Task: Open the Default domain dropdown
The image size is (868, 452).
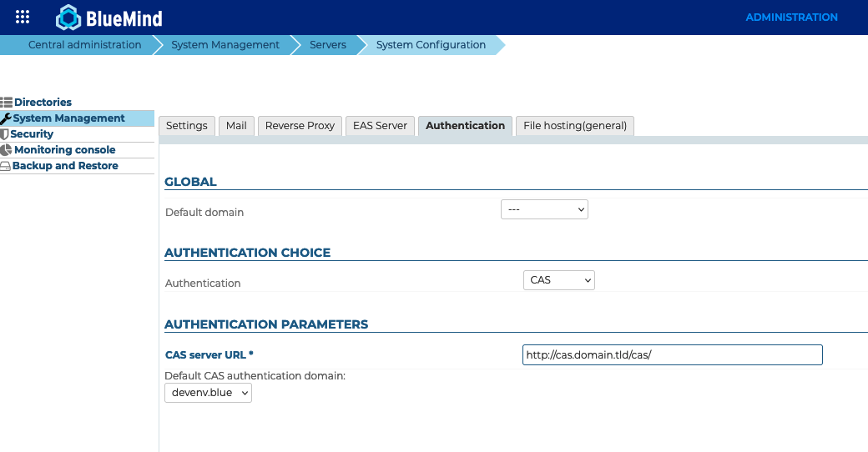Action: pos(544,209)
